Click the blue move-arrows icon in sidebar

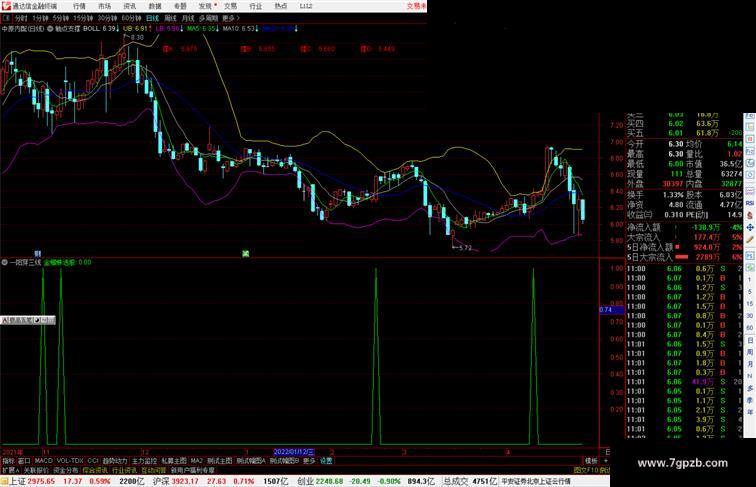click(x=750, y=227)
